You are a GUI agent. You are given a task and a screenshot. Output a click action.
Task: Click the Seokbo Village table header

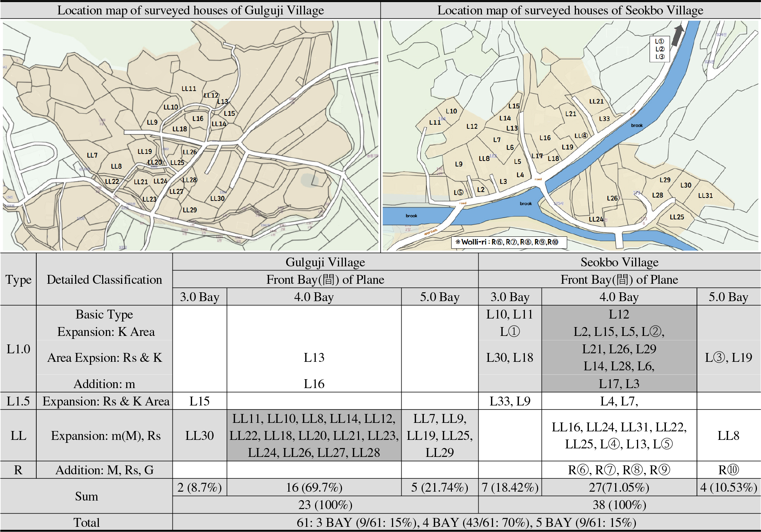pyautogui.click(x=620, y=262)
